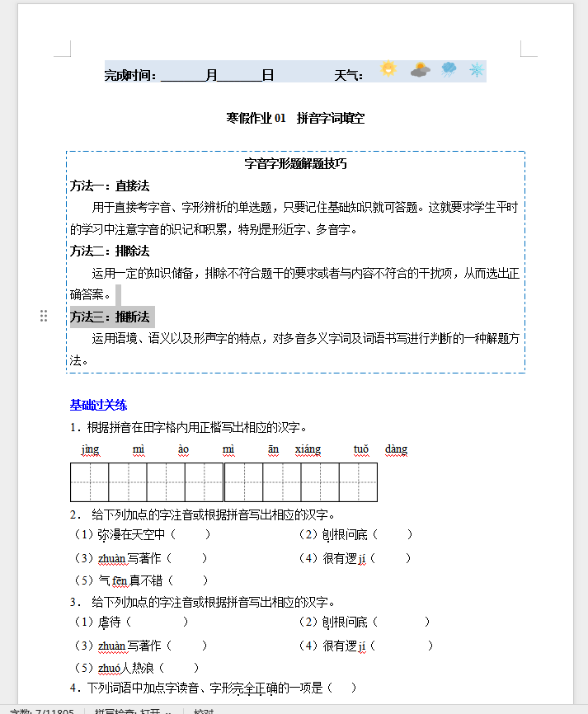This screenshot has width=588, height=714.
Task: Click question 2 instruction line
Action: coord(203,515)
